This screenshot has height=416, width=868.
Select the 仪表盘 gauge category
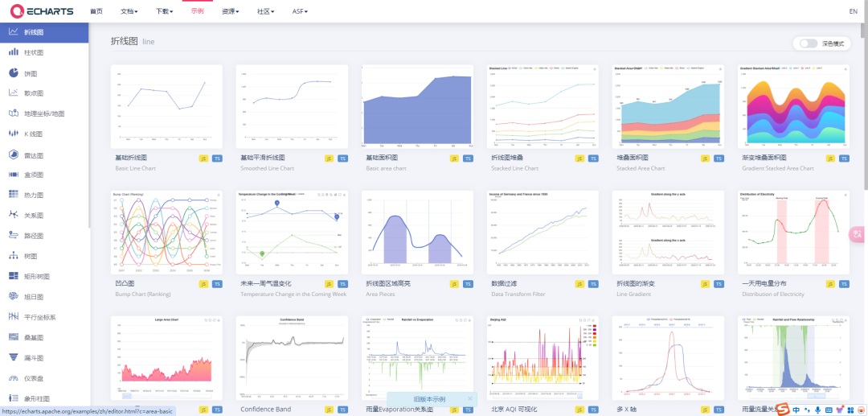[44, 377]
